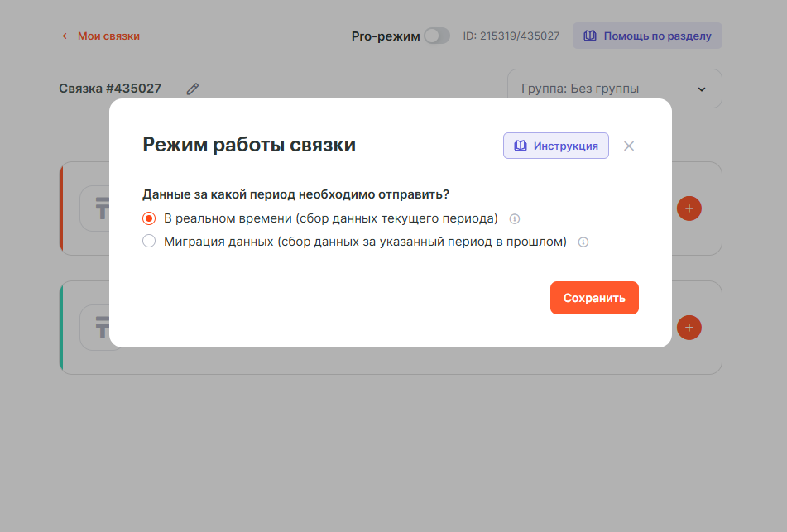Click info icon next to real-time option
Image resolution: width=787 pixels, height=532 pixels.
(515, 218)
